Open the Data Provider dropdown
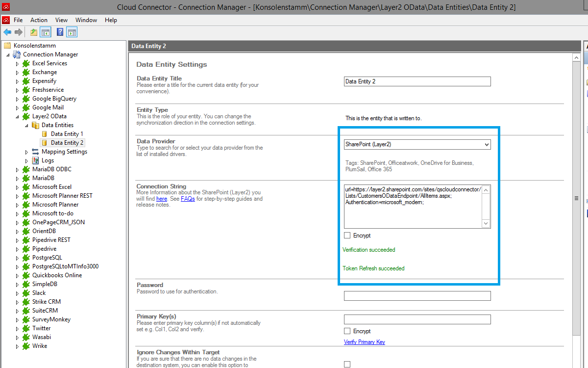Image resolution: width=588 pixels, height=368 pixels. [x=417, y=144]
